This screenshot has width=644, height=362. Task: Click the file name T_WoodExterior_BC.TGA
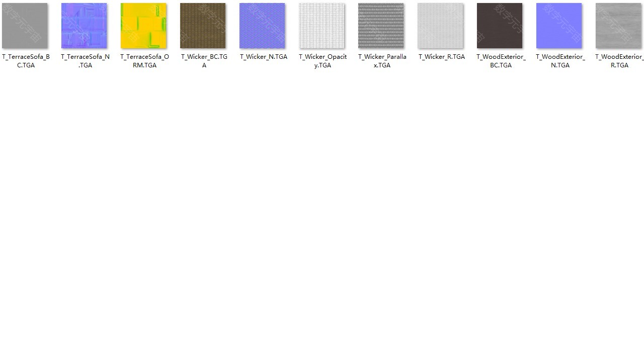tap(501, 61)
